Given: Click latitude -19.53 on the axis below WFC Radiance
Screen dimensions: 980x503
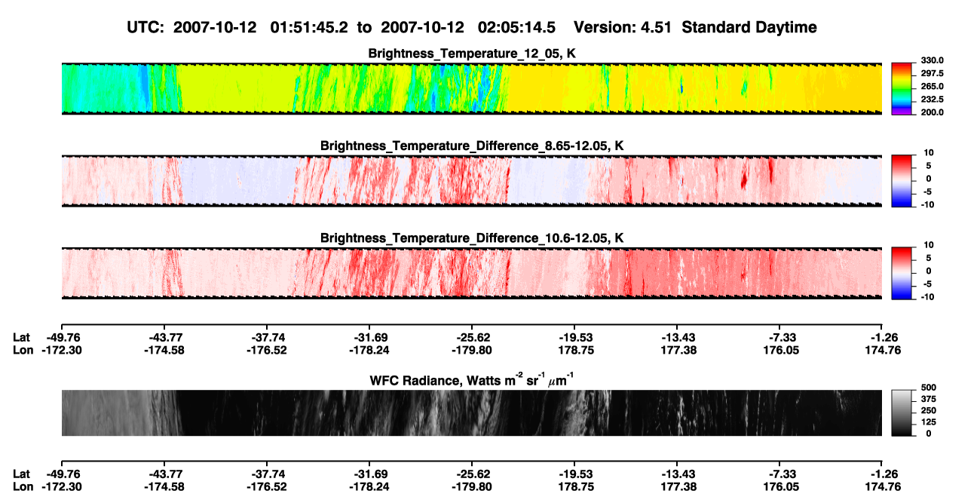Looking at the screenshot, I should 574,474.
